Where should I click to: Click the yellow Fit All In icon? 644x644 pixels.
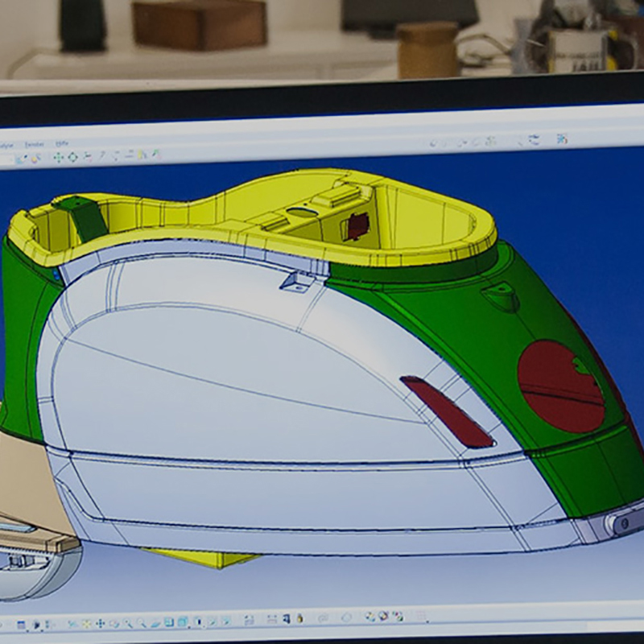[86, 624]
